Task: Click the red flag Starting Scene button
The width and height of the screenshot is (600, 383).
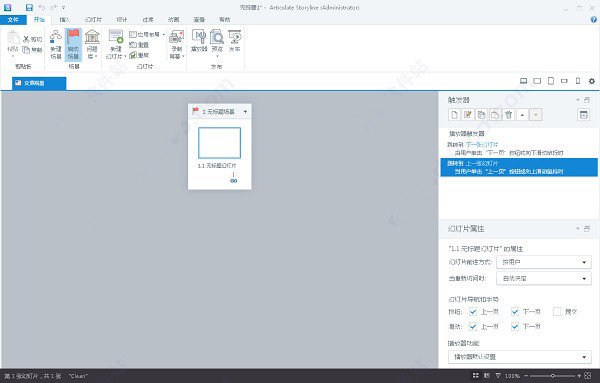Action: click(73, 44)
